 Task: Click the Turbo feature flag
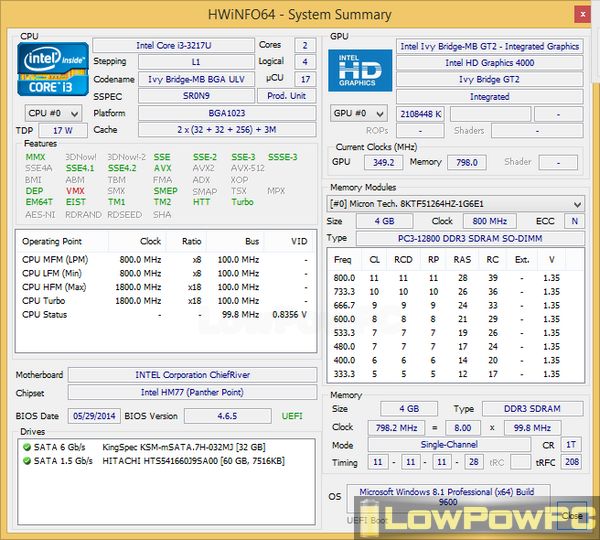[x=242, y=202]
